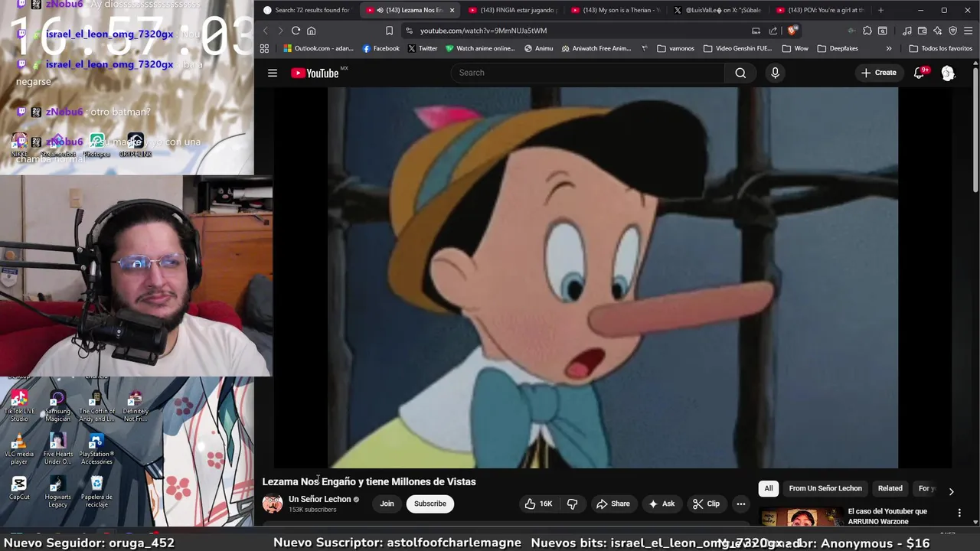This screenshot has height=551, width=980.
Task: Open CapCut desktop shortcut
Action: click(x=19, y=487)
